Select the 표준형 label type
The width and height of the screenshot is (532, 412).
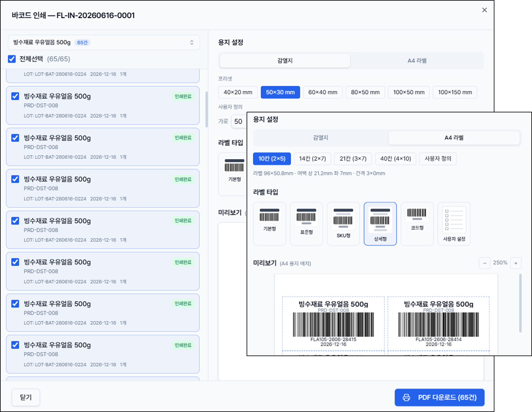[x=306, y=224]
